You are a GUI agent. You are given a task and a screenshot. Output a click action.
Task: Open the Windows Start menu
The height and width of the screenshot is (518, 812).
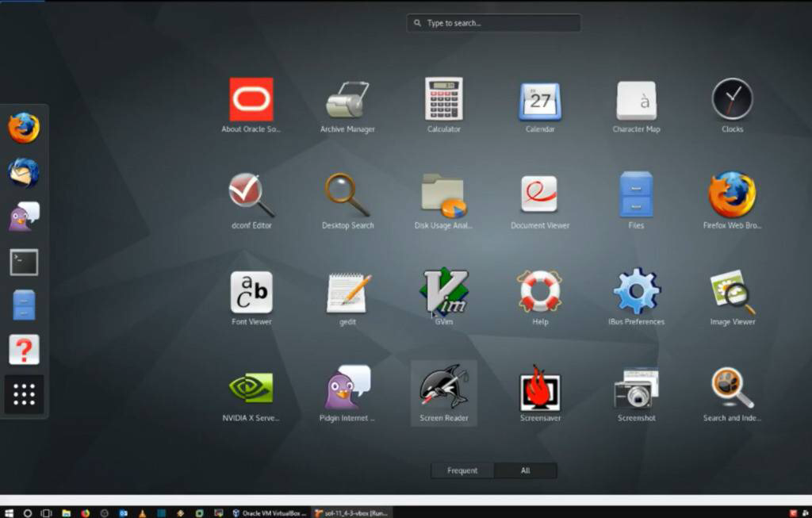point(9,512)
